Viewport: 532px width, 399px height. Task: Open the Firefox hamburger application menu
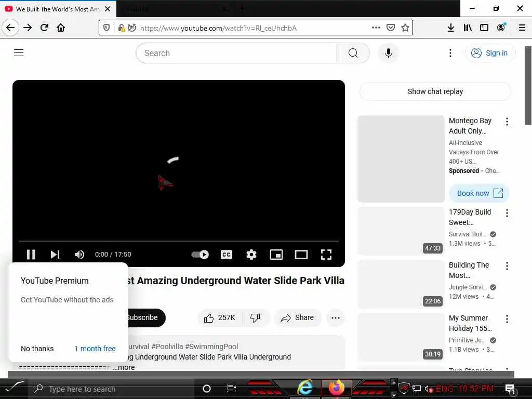tap(522, 28)
